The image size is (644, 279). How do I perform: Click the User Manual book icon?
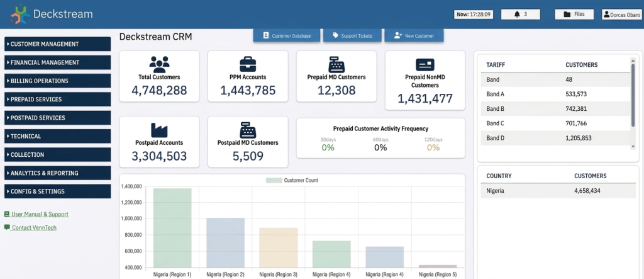(x=6, y=214)
